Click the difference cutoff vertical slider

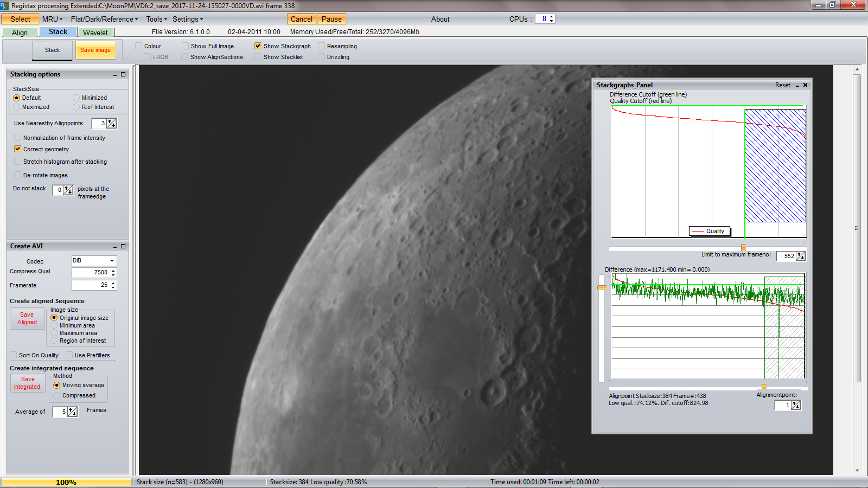click(x=602, y=287)
